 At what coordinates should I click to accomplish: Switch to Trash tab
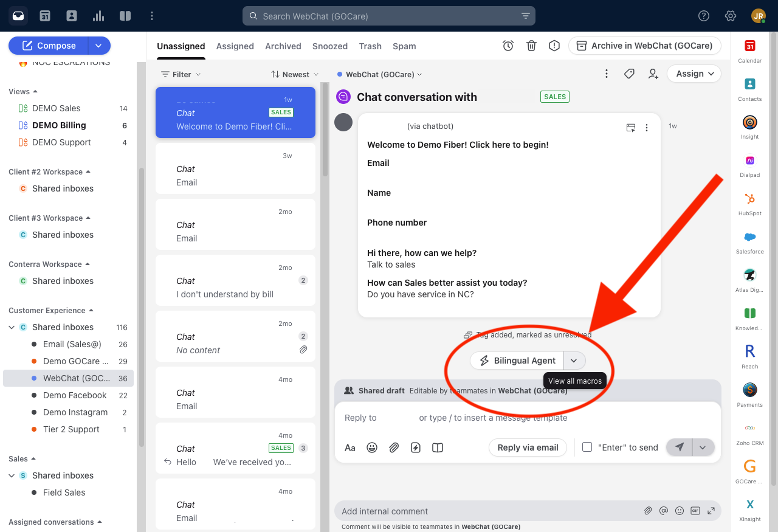pos(370,46)
